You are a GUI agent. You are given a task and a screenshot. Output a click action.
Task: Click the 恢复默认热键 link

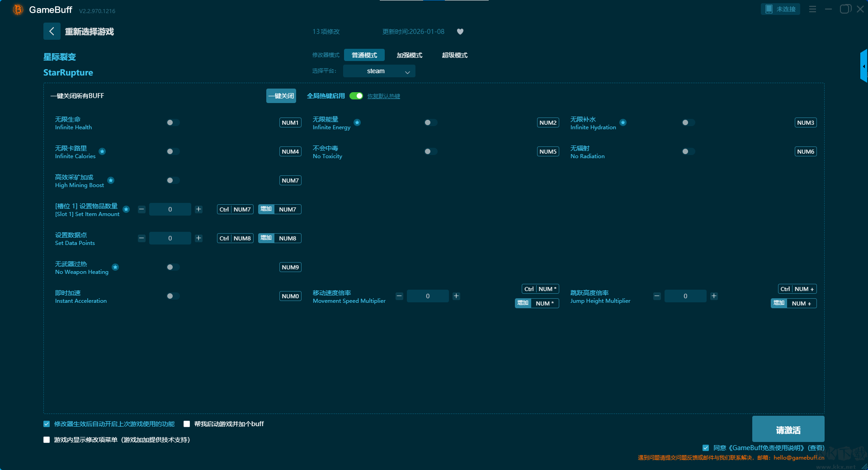tap(383, 96)
